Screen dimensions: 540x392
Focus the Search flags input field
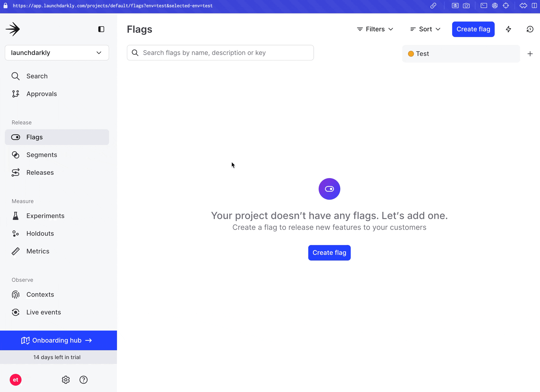[x=220, y=53]
